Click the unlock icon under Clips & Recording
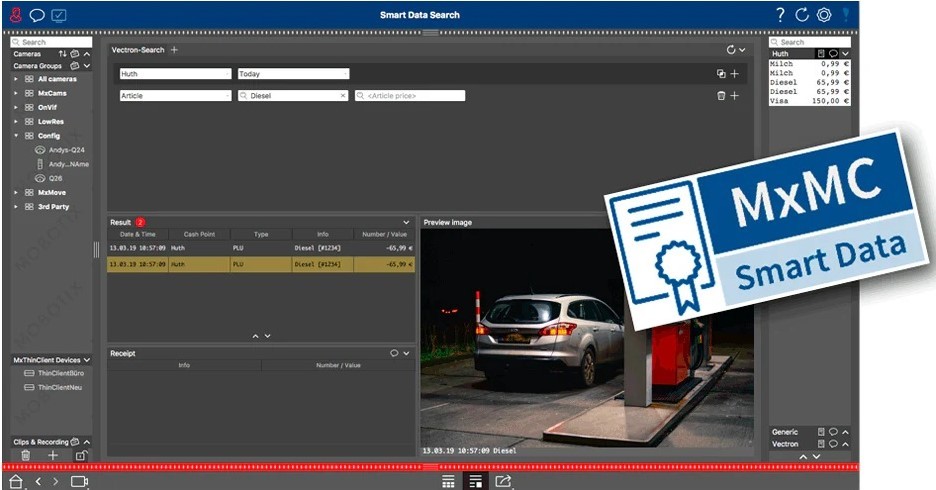Screen dimensions: 936x490 click(81, 455)
